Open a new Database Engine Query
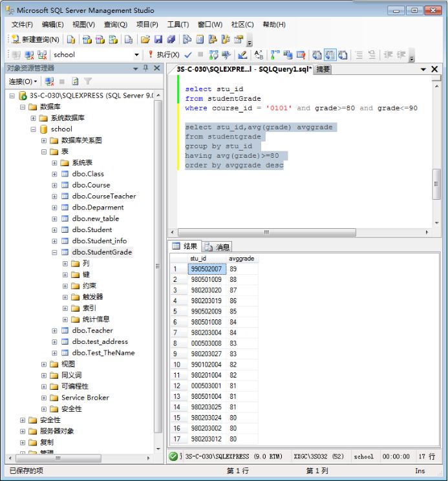The width and height of the screenshot is (448, 481). (x=71, y=39)
